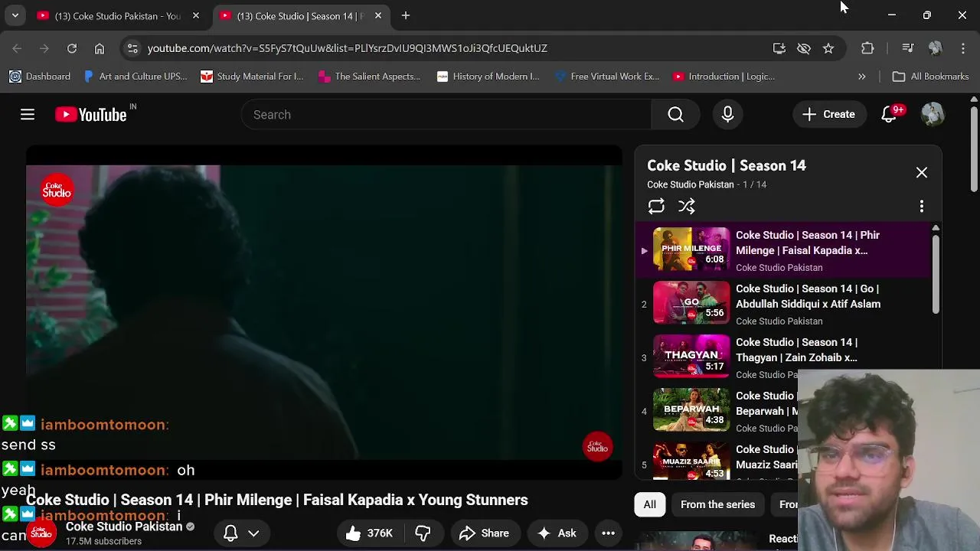
Task: Open Introduction | Logic bookmark
Action: [724, 77]
